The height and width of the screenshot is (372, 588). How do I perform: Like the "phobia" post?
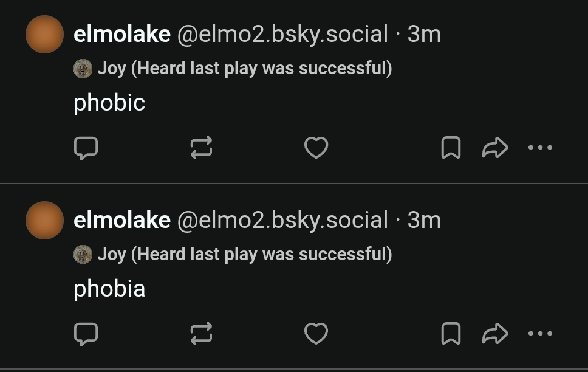point(316,334)
